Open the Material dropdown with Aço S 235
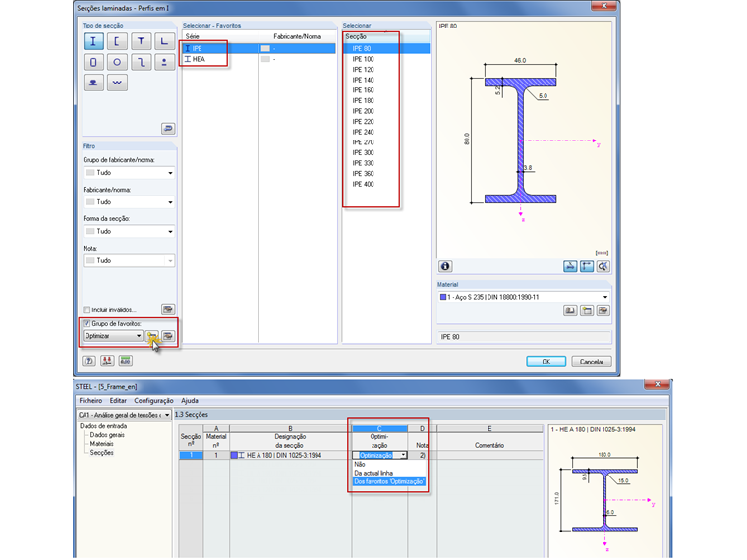This screenshot has width=747, height=560. click(524, 297)
